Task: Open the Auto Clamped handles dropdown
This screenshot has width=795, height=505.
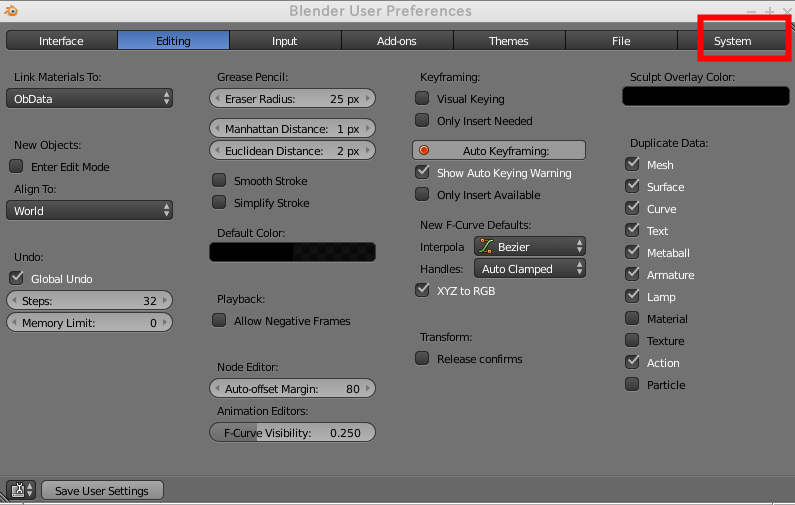Action: point(530,269)
